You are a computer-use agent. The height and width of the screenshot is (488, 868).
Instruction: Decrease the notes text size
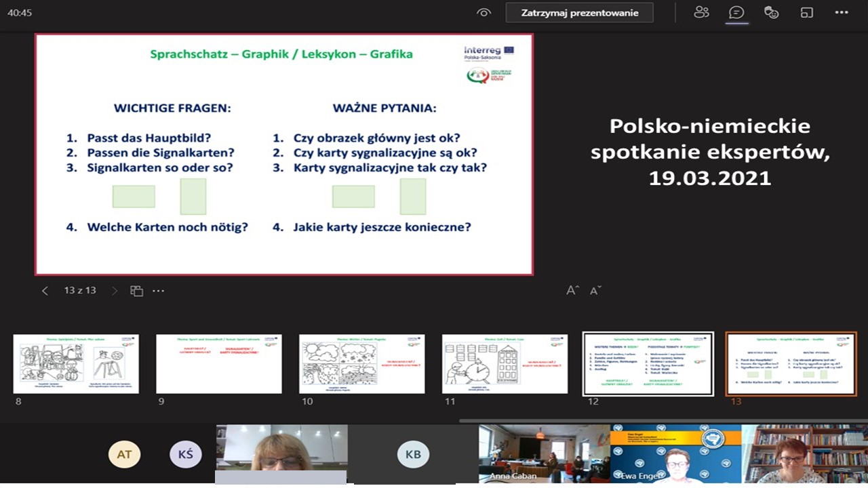point(595,290)
